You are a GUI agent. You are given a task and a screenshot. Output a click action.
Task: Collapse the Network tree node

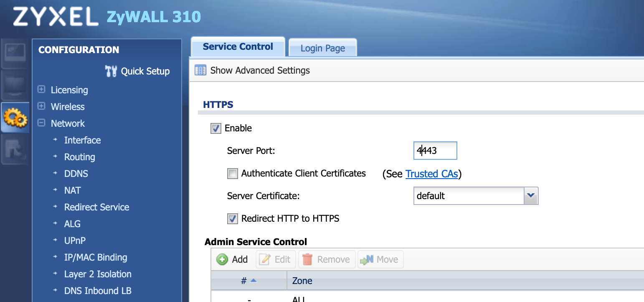click(41, 123)
